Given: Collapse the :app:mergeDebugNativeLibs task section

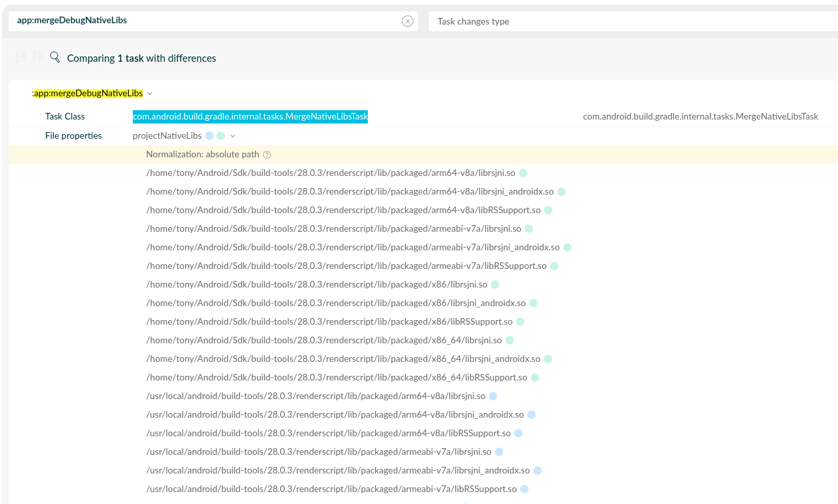Looking at the screenshot, I should [150, 94].
